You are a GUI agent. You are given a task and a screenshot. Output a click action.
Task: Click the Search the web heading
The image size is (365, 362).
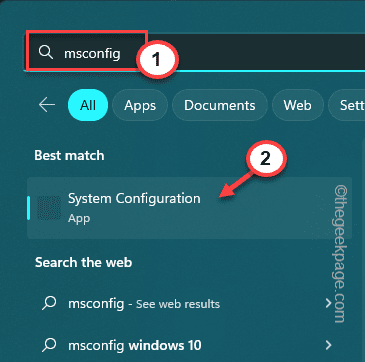(x=84, y=262)
